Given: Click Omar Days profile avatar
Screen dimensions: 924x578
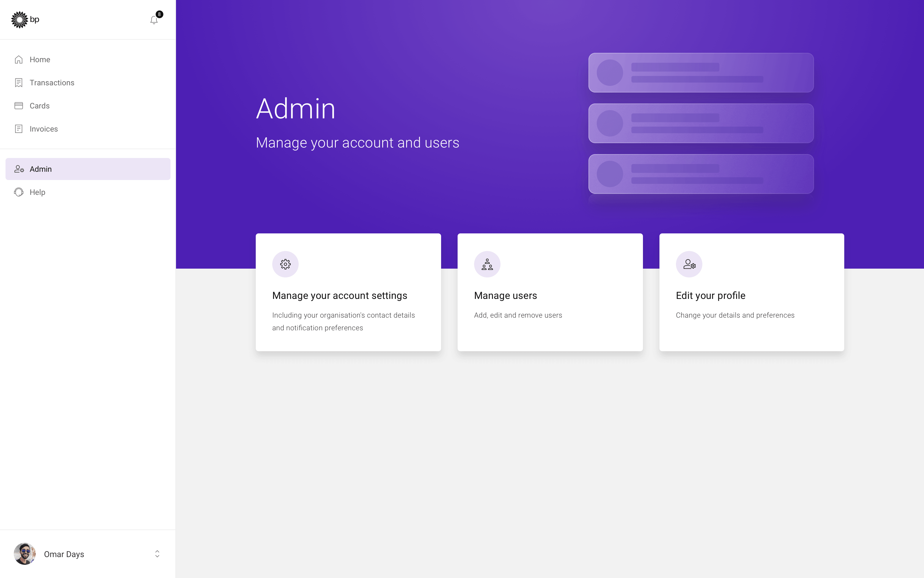Looking at the screenshot, I should click(25, 554).
